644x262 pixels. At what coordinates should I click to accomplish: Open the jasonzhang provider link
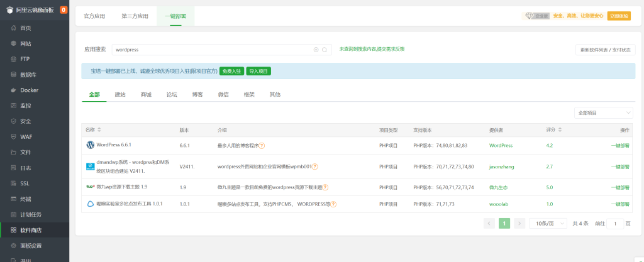tap(501, 166)
